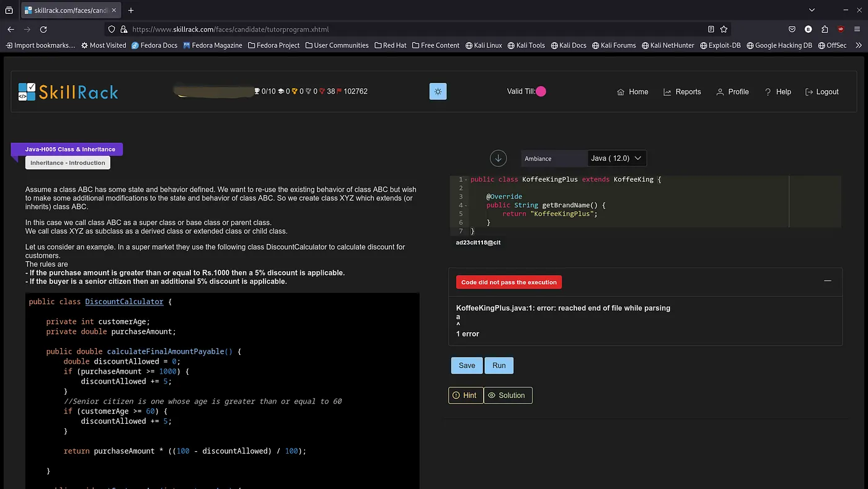
Task: Collapse the execution result panel with the minus icon
Action: (x=827, y=281)
